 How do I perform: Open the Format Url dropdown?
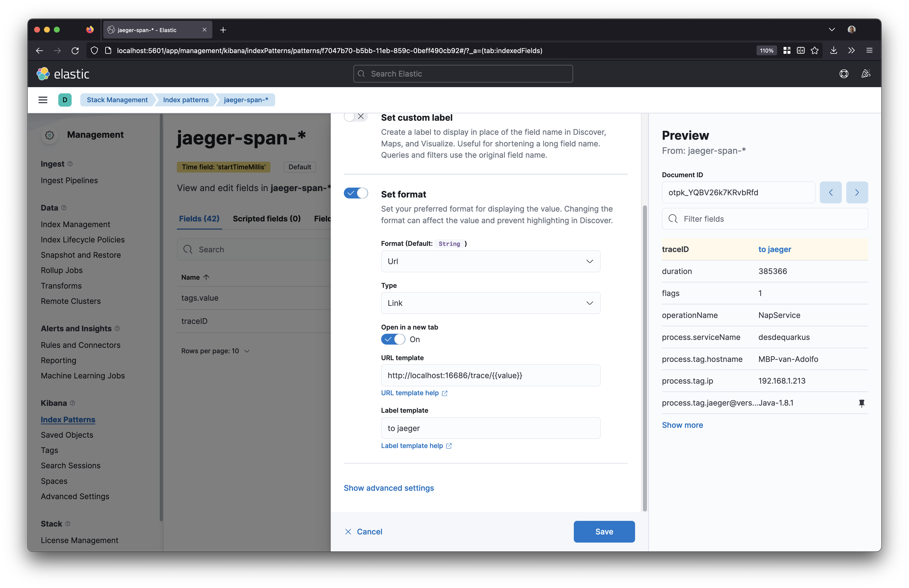click(x=490, y=261)
